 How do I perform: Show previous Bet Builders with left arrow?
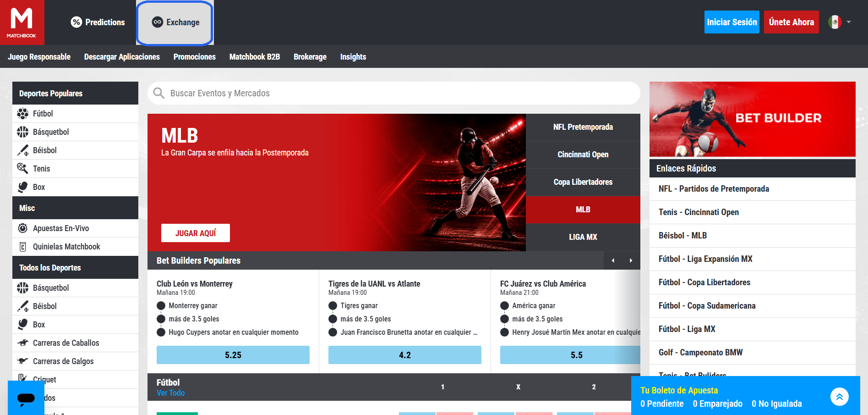(613, 260)
